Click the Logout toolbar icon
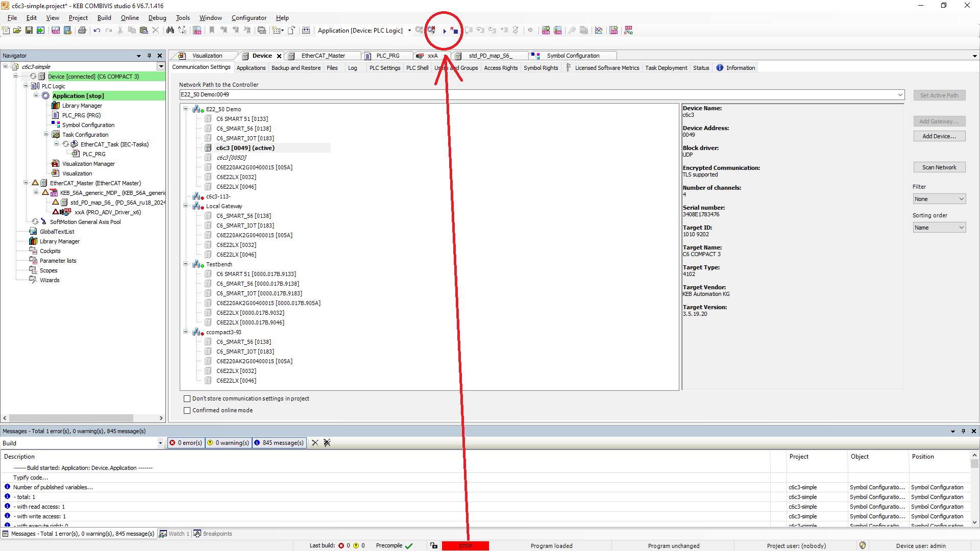Viewport: 980px width, 551px height. pos(431,31)
